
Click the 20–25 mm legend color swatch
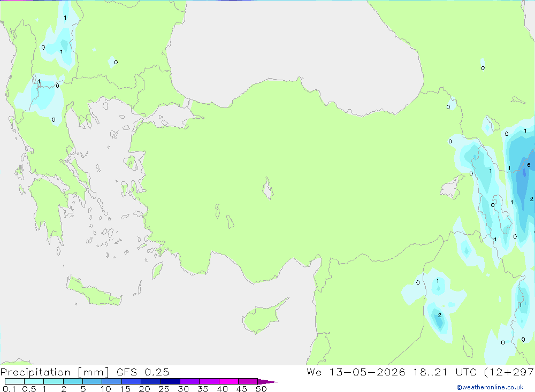(x=150, y=381)
